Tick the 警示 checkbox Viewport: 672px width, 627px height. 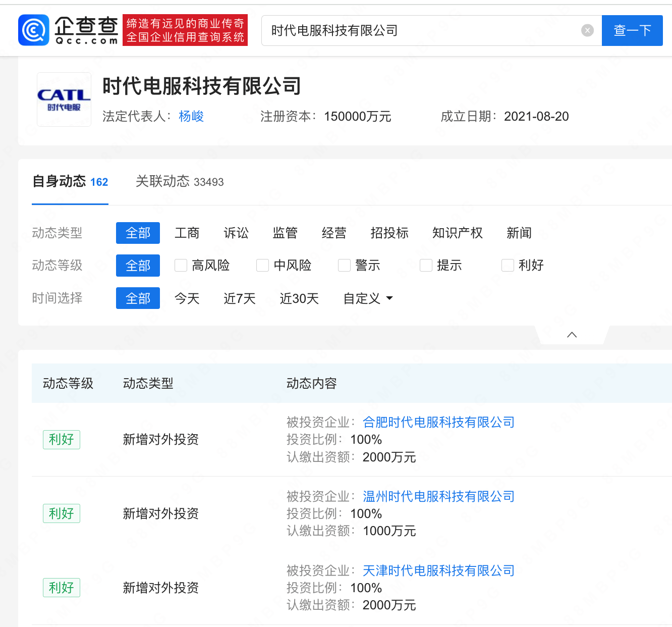[x=344, y=266]
